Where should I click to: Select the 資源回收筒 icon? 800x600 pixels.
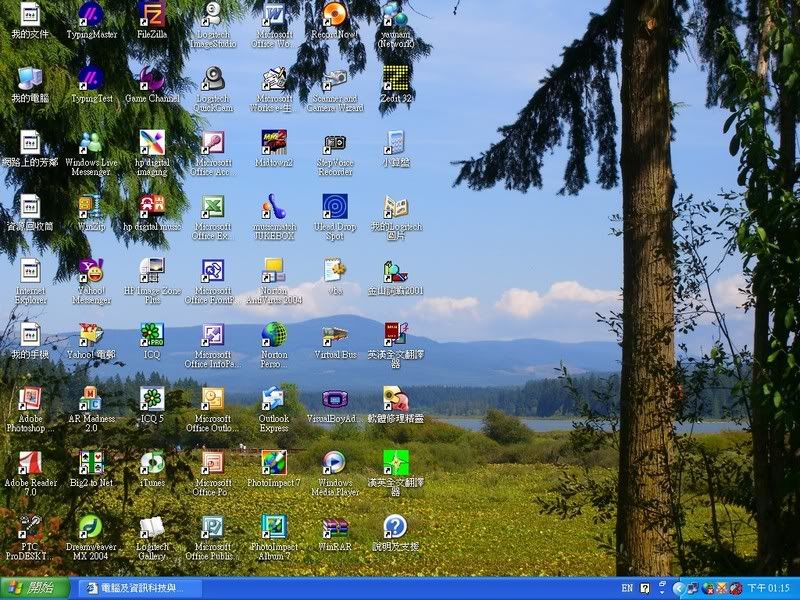tap(30, 206)
